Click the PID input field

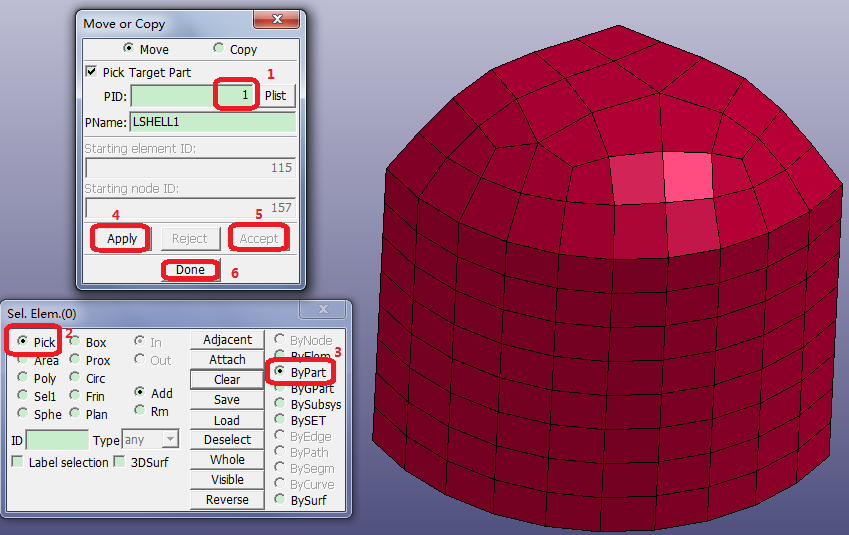point(192,95)
